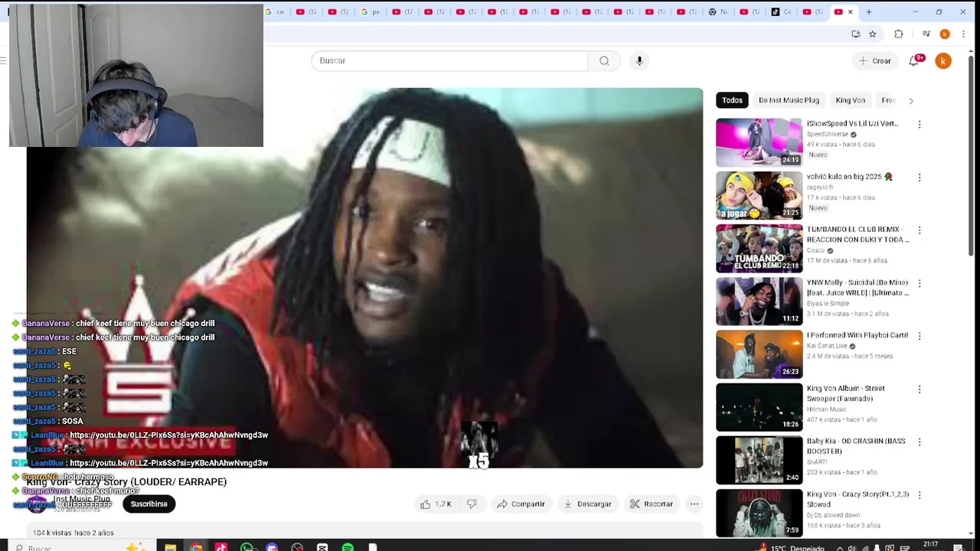Open volvió kulo en big 2025 thumbnail
Screen dimensions: 980x551
point(759,195)
